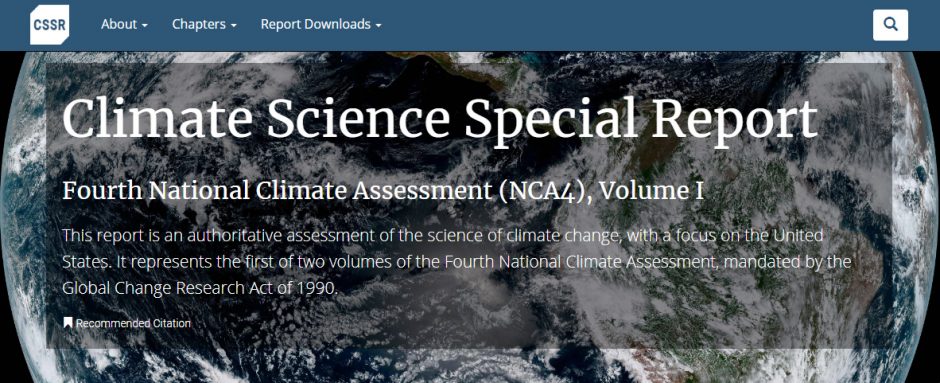This screenshot has height=383, width=940.
Task: Expand the caret next to About
Action: [144, 25]
